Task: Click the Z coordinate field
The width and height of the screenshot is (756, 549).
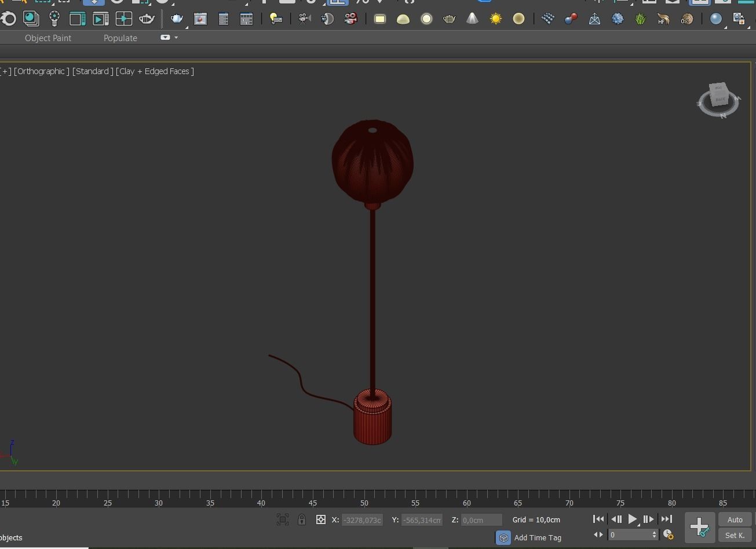Action: pyautogui.click(x=481, y=520)
